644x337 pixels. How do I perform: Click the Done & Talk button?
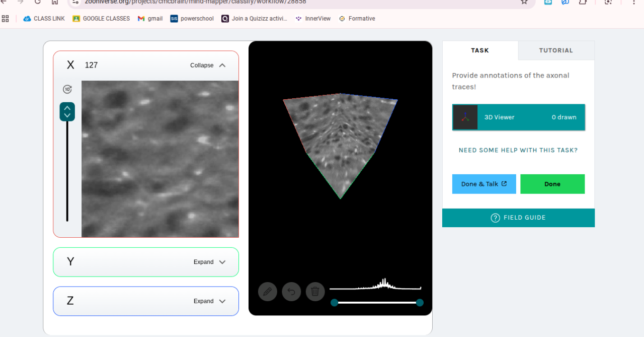click(484, 184)
